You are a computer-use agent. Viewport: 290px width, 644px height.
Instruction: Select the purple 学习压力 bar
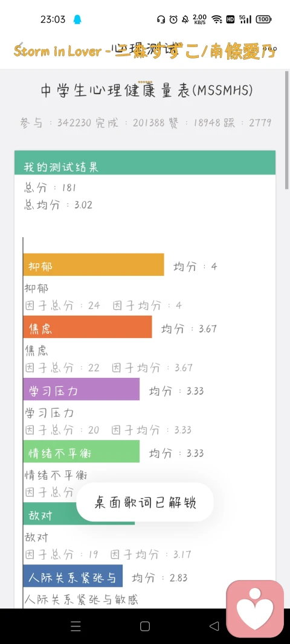(81, 389)
